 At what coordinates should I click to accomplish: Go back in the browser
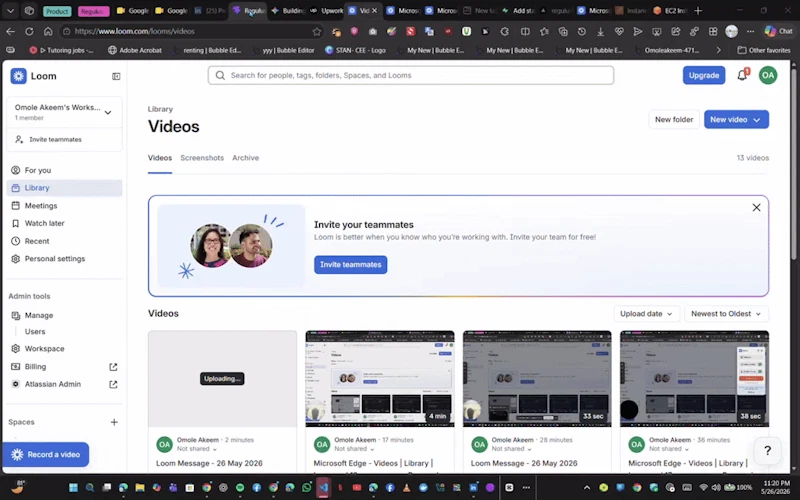[10, 31]
